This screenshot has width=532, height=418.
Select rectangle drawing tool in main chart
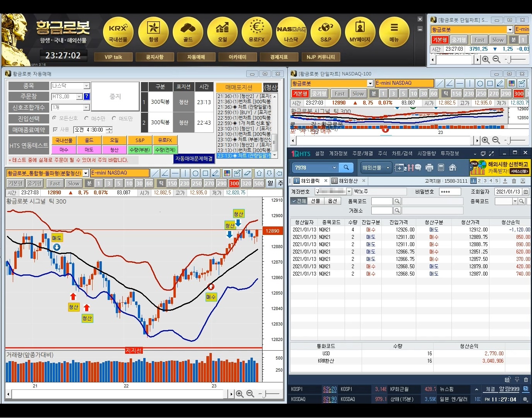206,173
